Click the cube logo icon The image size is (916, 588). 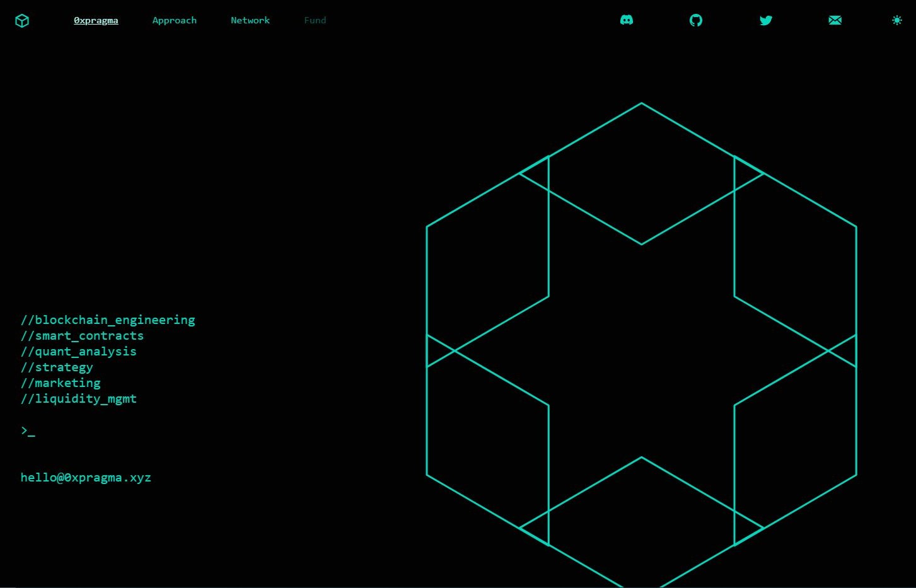tap(22, 21)
